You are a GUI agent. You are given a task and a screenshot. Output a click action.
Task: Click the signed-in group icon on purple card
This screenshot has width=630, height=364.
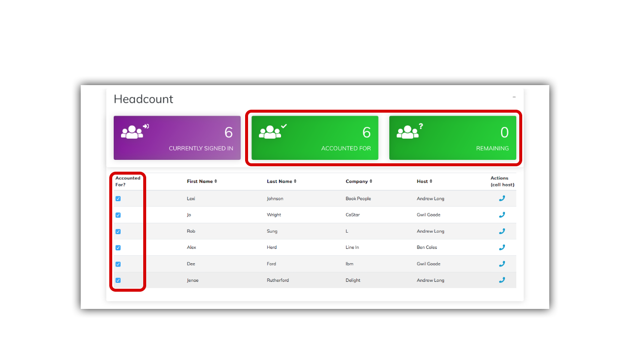(135, 131)
